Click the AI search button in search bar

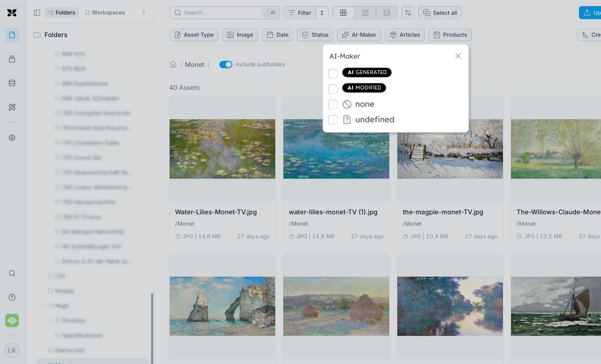270,13
